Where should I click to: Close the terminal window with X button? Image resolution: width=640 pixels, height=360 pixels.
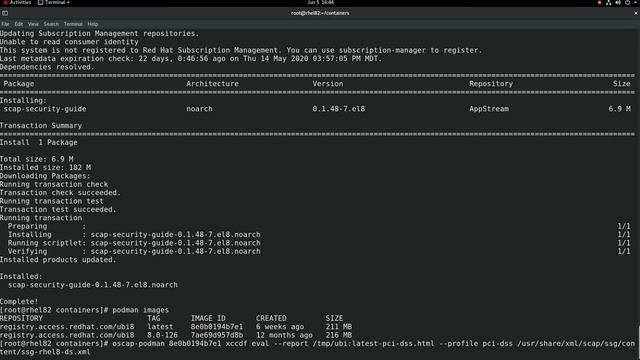click(x=636, y=13)
